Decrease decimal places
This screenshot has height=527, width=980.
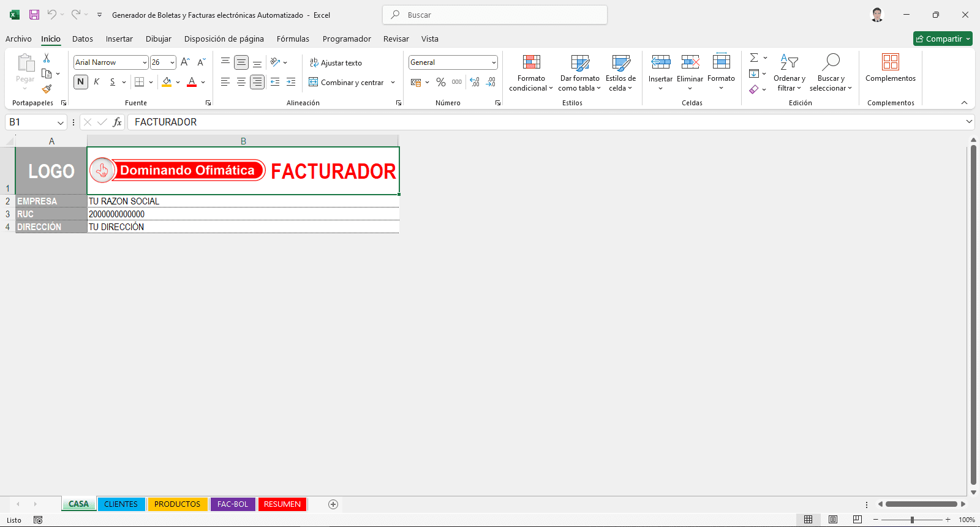coord(491,82)
